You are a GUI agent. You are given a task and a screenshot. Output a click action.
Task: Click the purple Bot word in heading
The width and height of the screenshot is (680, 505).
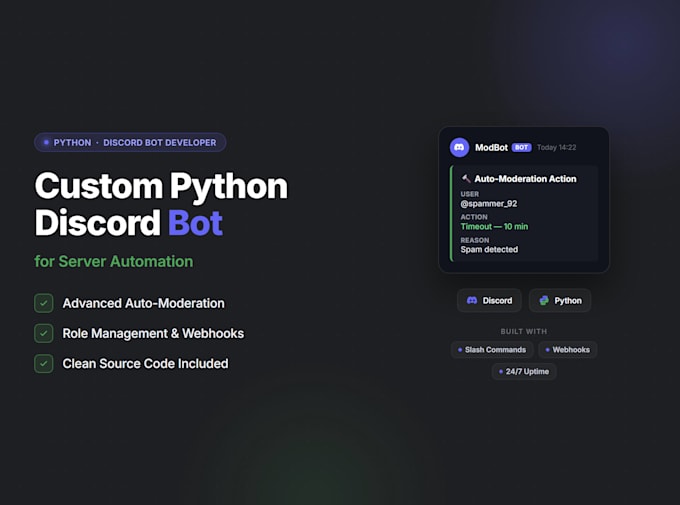195,223
